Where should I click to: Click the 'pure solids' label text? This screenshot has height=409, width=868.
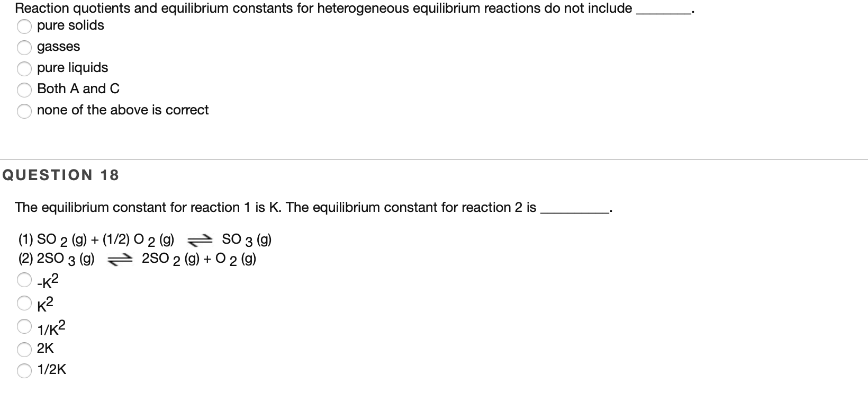[69, 25]
